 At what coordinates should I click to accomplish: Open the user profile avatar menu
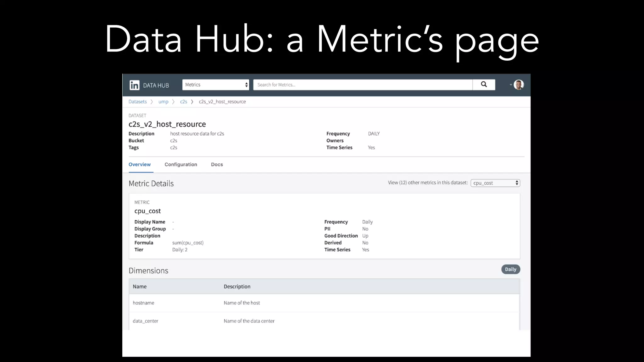point(519,85)
